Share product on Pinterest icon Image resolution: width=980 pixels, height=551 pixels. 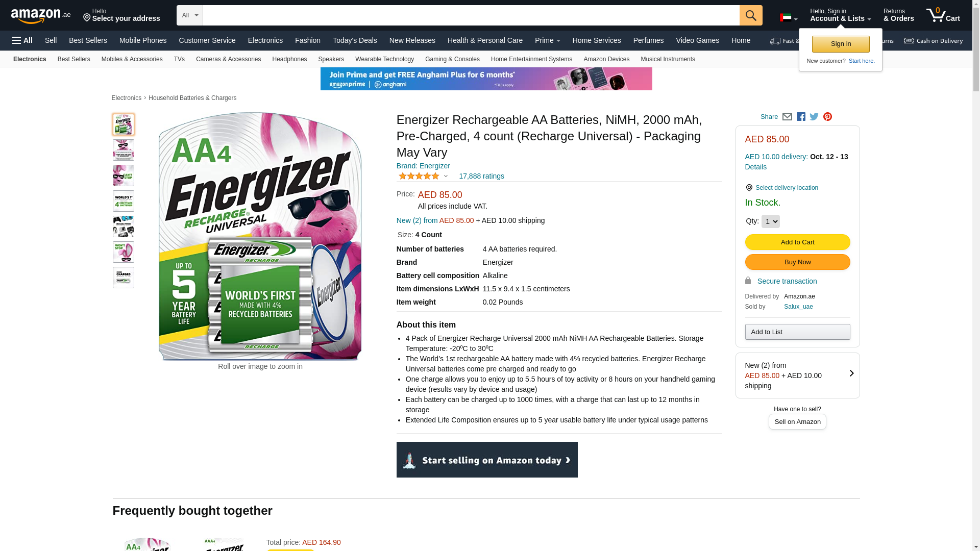click(827, 117)
